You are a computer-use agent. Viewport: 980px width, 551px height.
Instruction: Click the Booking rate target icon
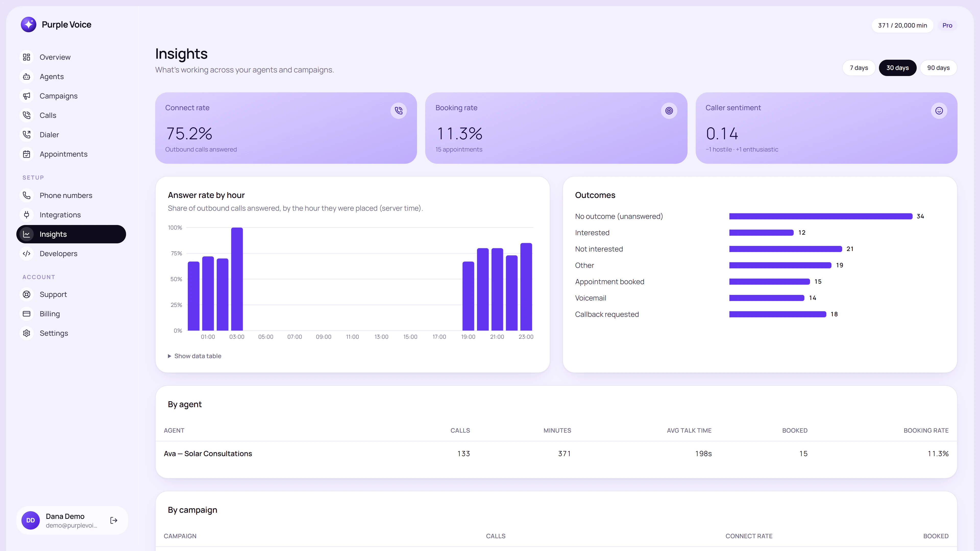[x=669, y=111]
